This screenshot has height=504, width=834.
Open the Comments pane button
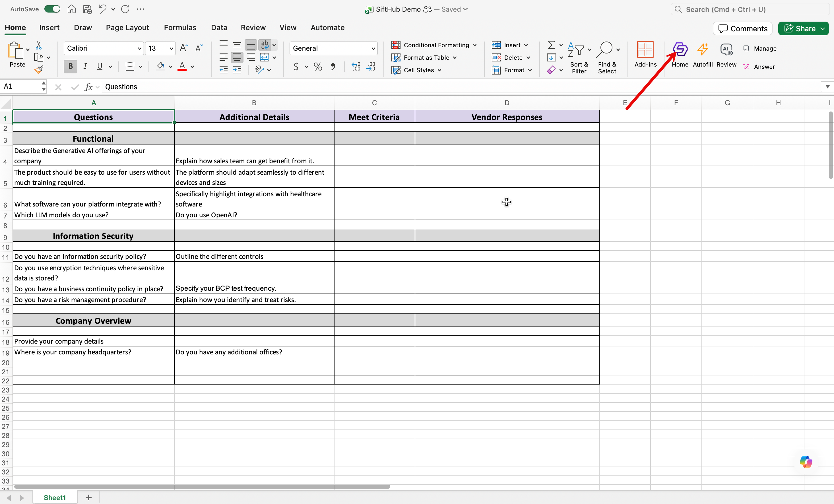(743, 29)
